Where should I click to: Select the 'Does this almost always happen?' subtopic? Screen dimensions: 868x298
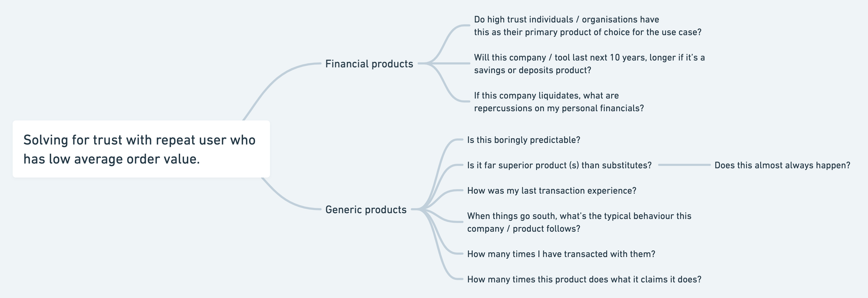coord(782,165)
